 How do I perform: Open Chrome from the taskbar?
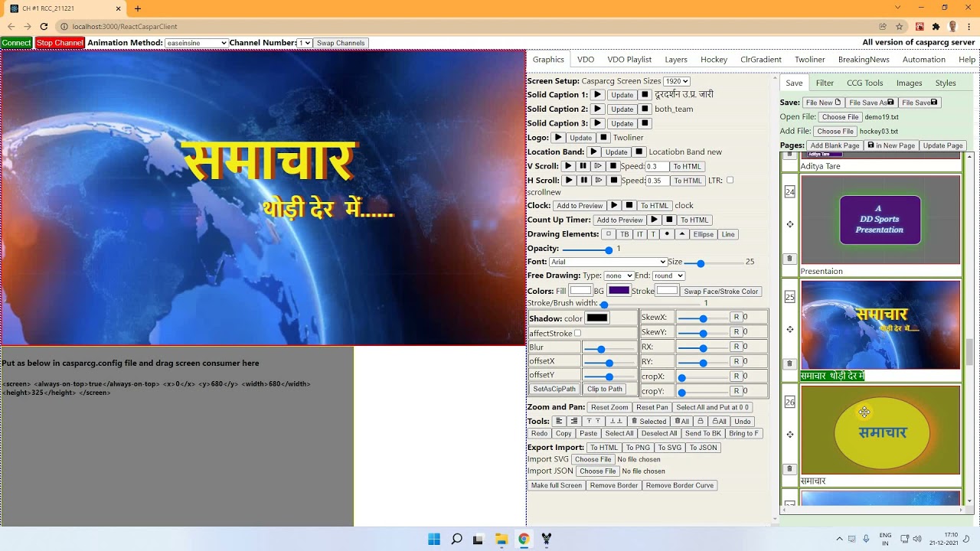point(524,539)
